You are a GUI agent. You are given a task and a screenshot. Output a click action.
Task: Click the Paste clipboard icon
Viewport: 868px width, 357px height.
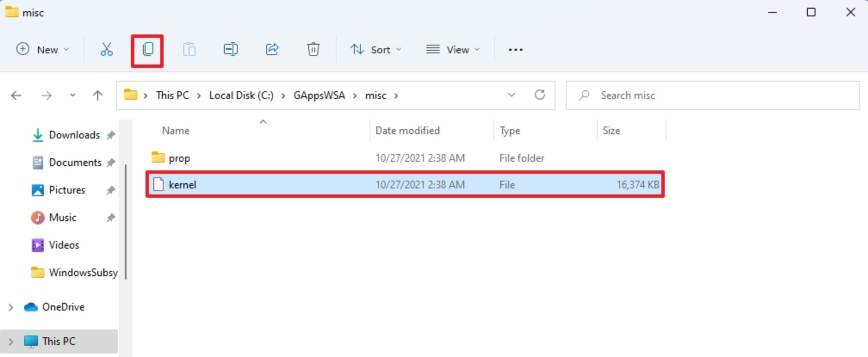pos(189,49)
